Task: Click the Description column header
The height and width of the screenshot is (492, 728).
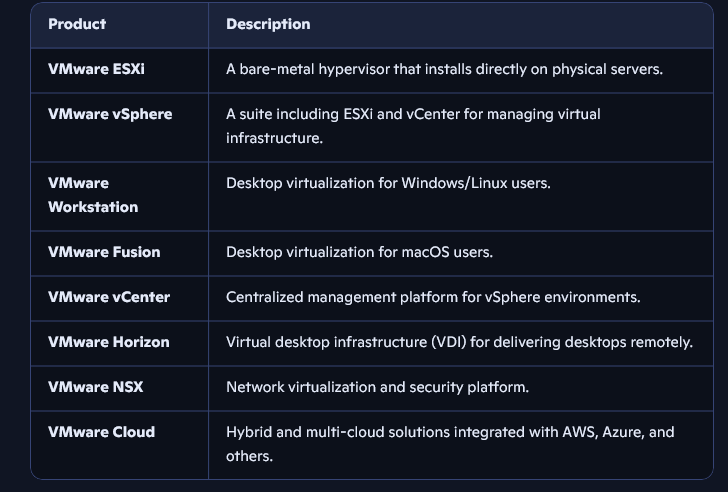Action: tap(268, 24)
